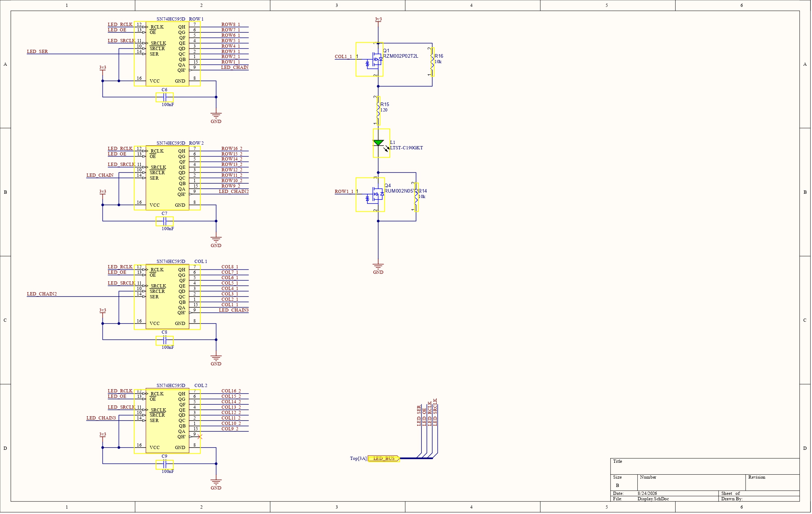
Task: Select the ROW 1 shift register body
Action: (167, 54)
